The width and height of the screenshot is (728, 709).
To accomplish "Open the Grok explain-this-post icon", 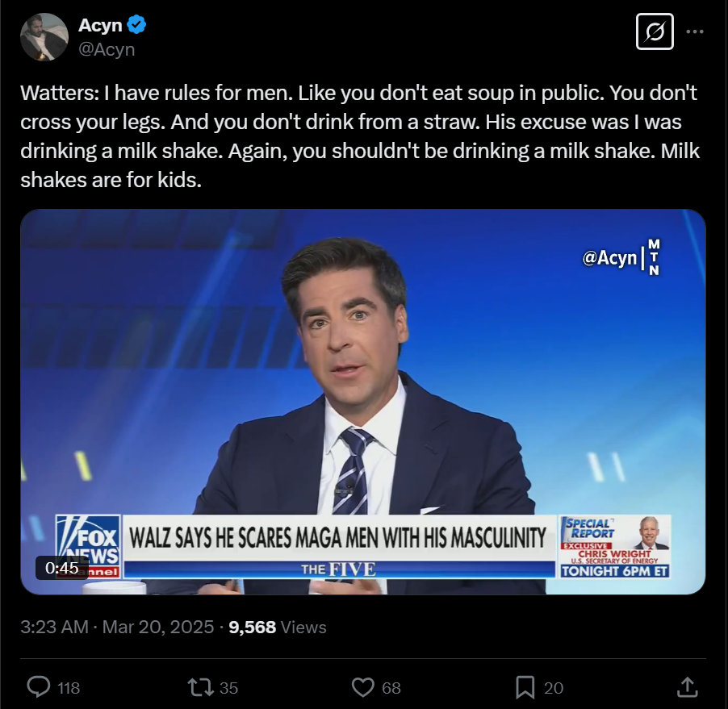I will click(655, 31).
